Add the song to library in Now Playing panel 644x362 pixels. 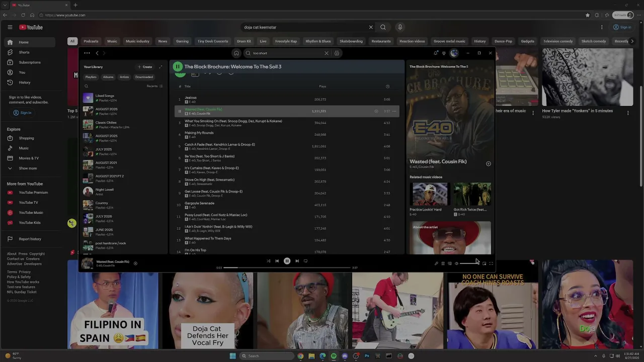[x=488, y=163]
